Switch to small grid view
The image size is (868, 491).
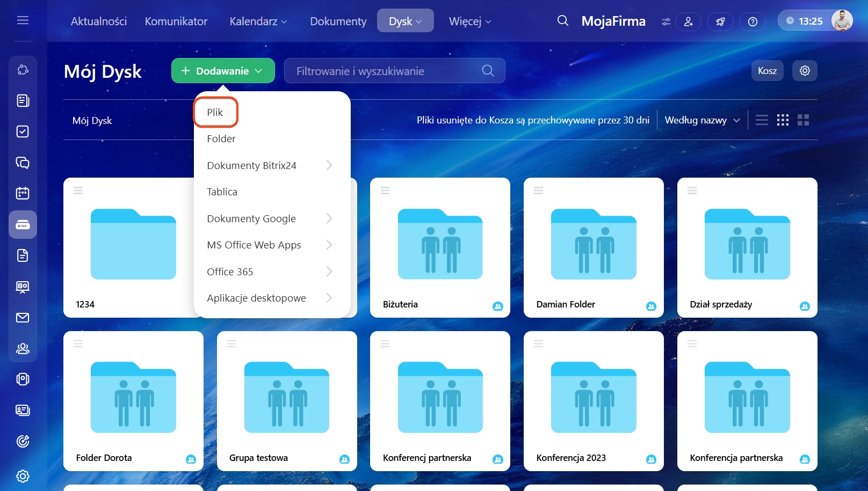(x=783, y=120)
